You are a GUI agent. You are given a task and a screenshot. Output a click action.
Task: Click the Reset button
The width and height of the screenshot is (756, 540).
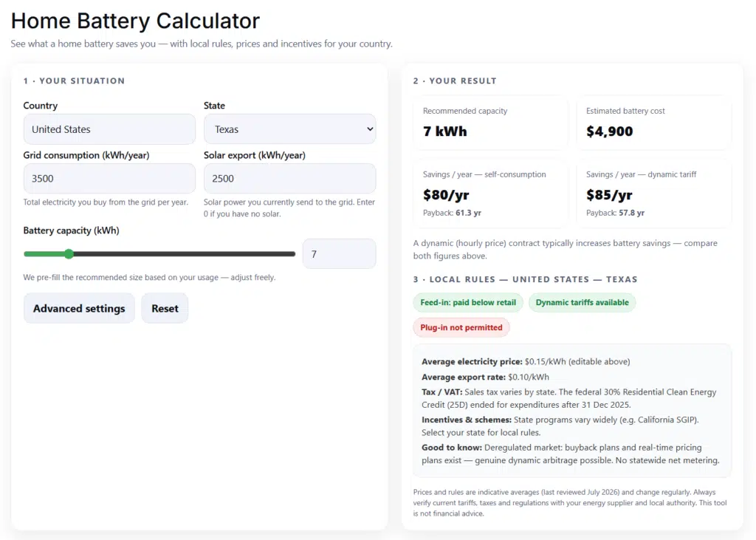(165, 308)
